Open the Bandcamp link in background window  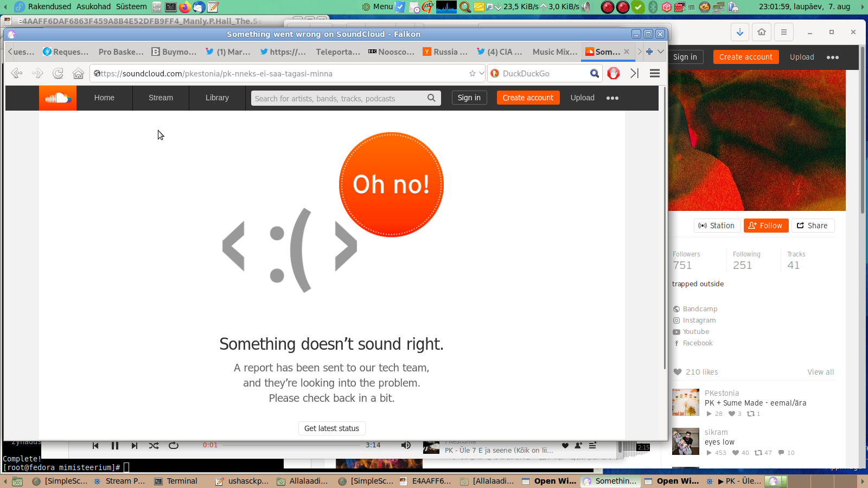pos(700,309)
